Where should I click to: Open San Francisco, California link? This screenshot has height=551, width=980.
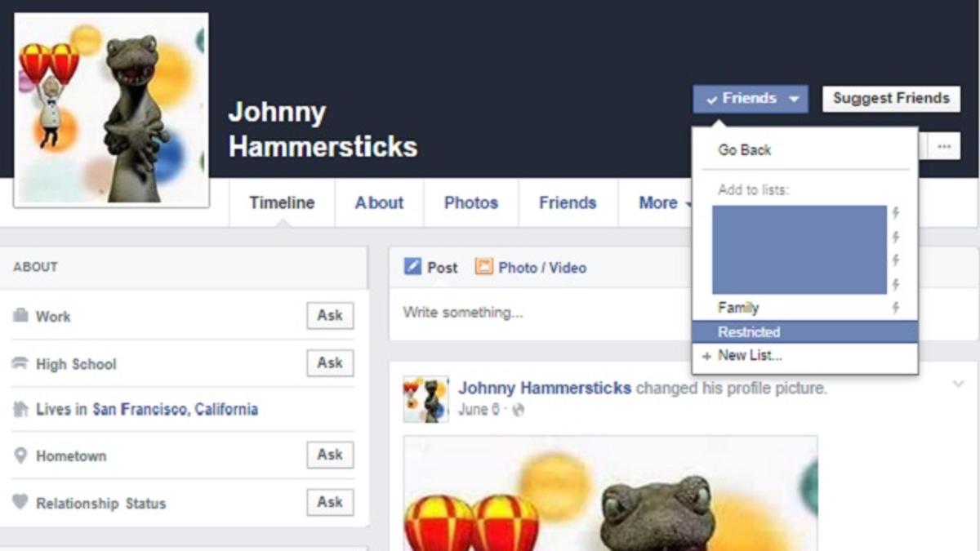click(176, 410)
